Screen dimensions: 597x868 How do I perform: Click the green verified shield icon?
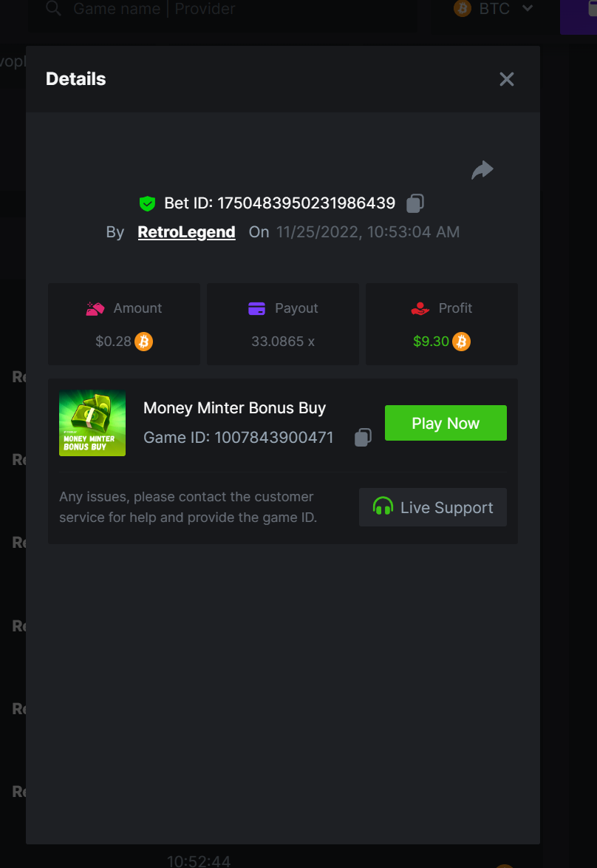click(147, 204)
